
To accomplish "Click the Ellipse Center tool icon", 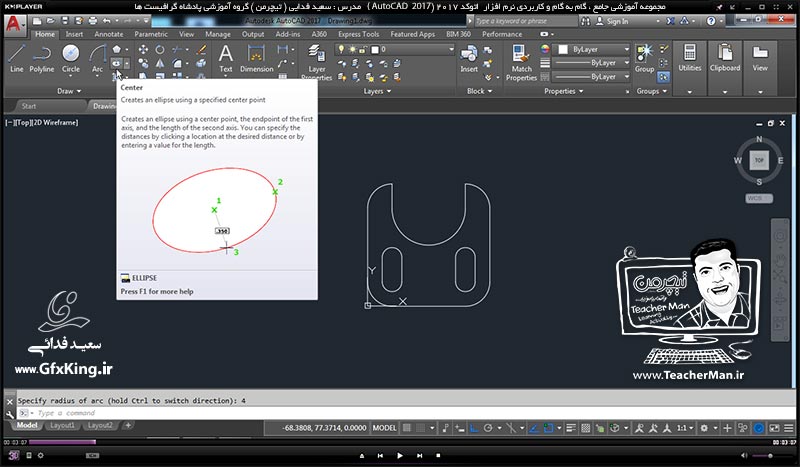I will (117, 63).
